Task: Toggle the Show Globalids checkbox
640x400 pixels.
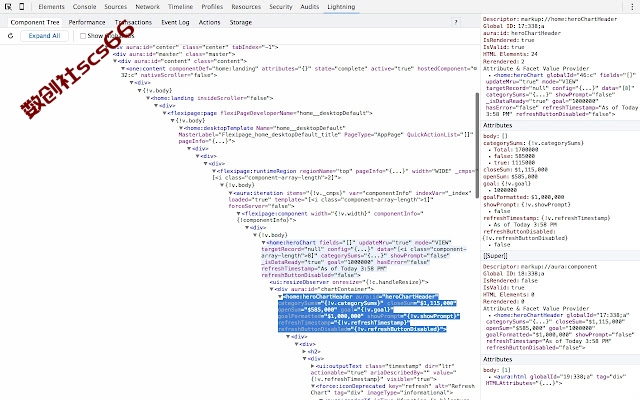Action: click(x=83, y=36)
